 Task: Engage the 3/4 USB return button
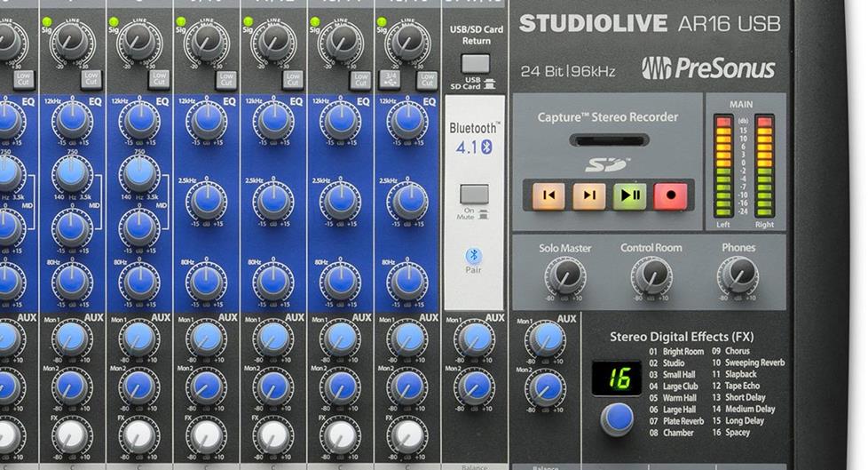click(x=391, y=80)
